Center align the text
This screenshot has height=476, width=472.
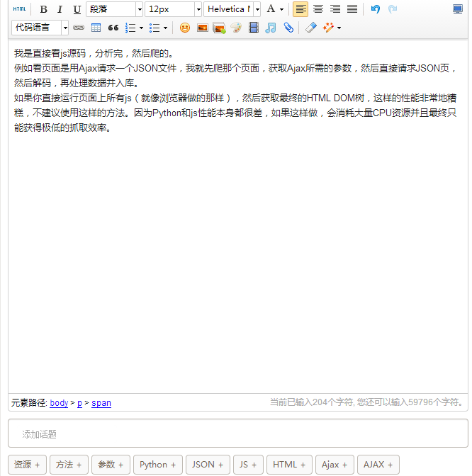318,9
